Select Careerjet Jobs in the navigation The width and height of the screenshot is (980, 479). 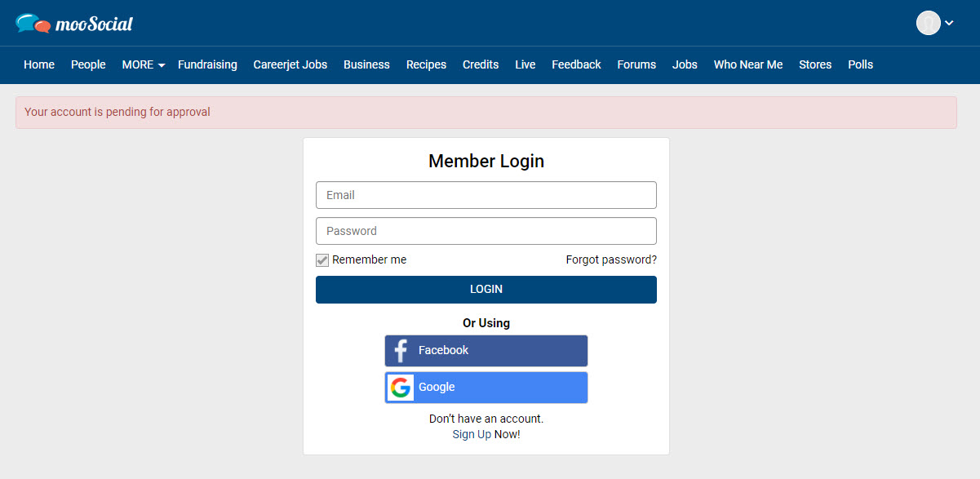pyautogui.click(x=290, y=64)
